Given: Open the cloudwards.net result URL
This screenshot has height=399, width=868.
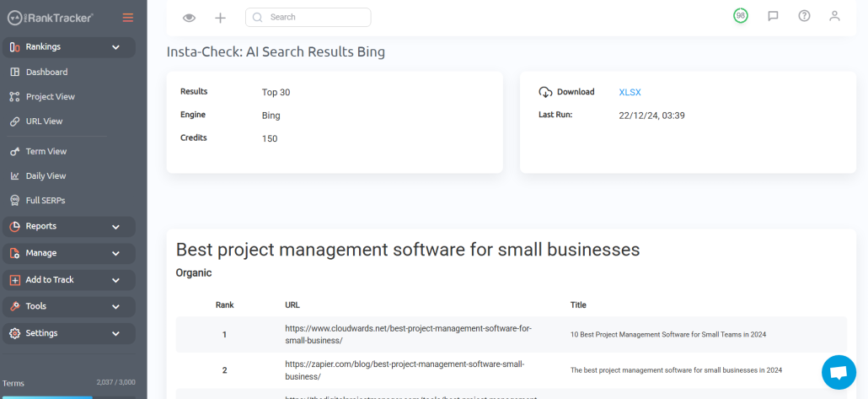Looking at the screenshot, I should point(409,334).
